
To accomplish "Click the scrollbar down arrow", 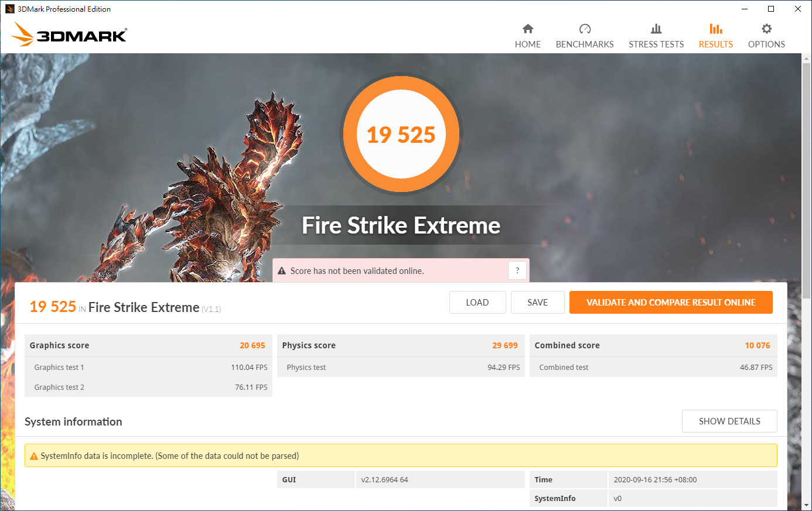I will [x=807, y=505].
